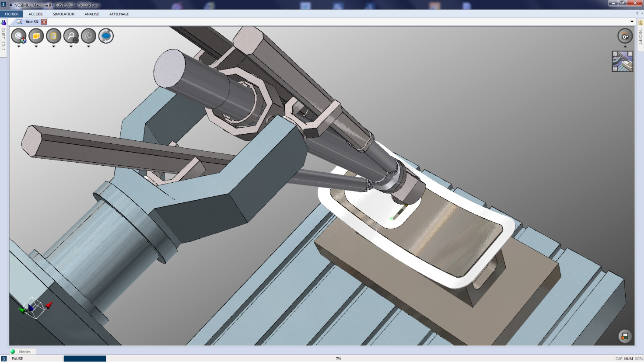
Task: Open the FICHIER menu
Action: click(12, 14)
